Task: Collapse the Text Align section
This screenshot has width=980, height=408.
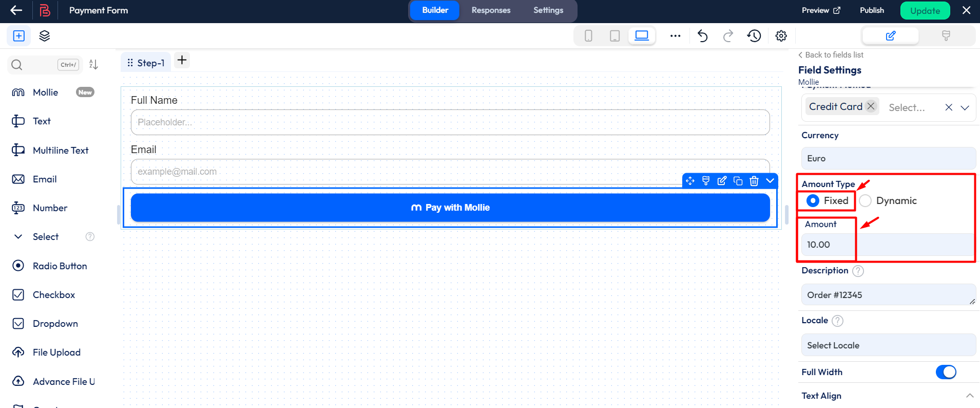Action: pyautogui.click(x=969, y=396)
